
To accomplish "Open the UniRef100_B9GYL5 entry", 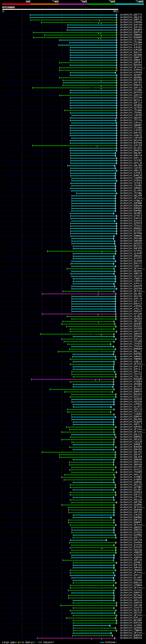I will pos(131,304).
